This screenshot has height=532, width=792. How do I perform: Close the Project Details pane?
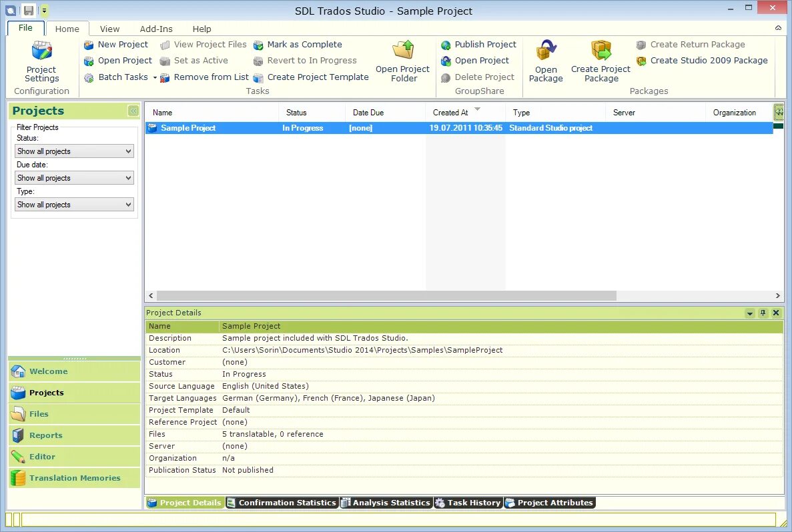click(777, 313)
